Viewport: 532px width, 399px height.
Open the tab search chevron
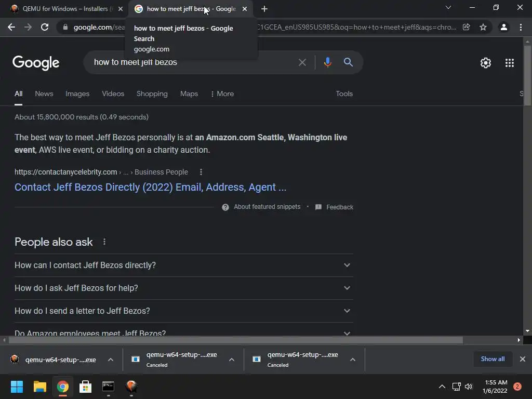pyautogui.click(x=448, y=7)
